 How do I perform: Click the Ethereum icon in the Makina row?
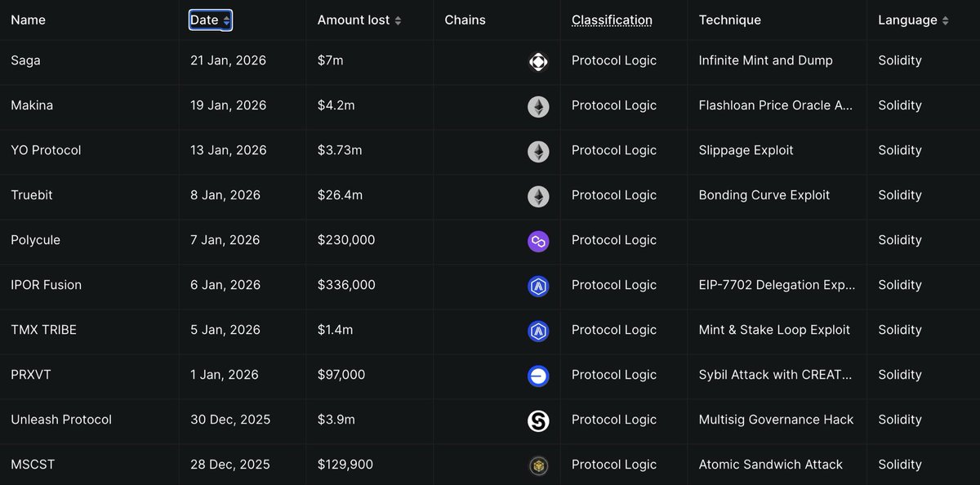538,106
